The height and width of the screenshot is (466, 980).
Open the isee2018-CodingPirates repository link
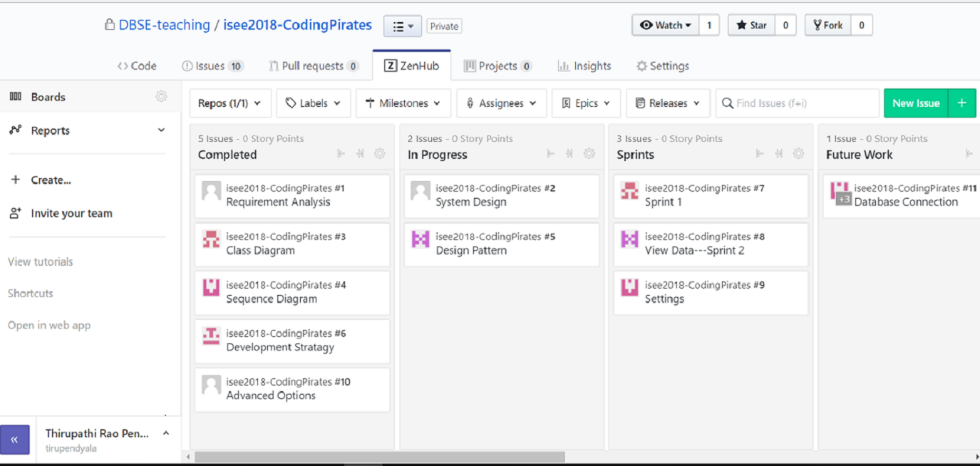(x=297, y=25)
